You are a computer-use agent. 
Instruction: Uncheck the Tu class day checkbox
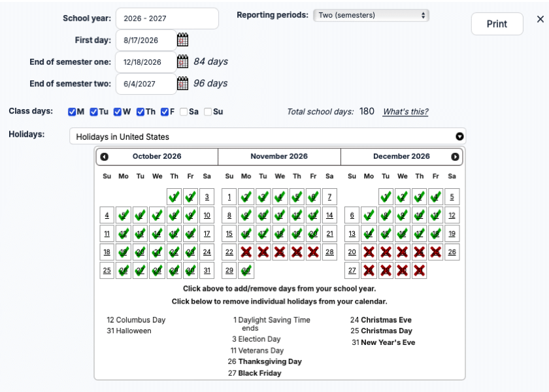tap(93, 112)
